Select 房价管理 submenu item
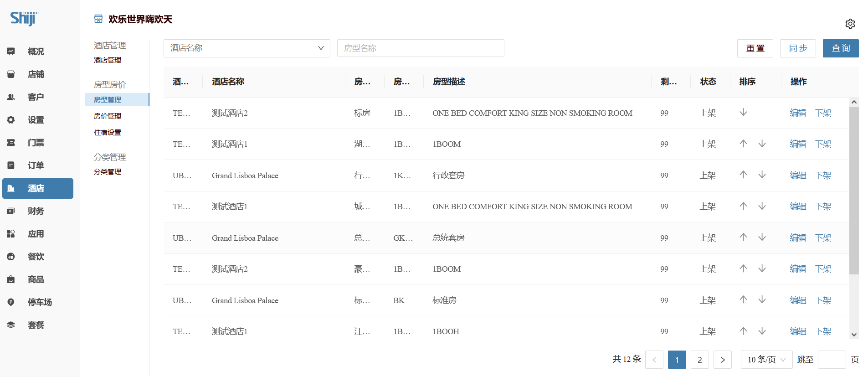 pyautogui.click(x=108, y=116)
